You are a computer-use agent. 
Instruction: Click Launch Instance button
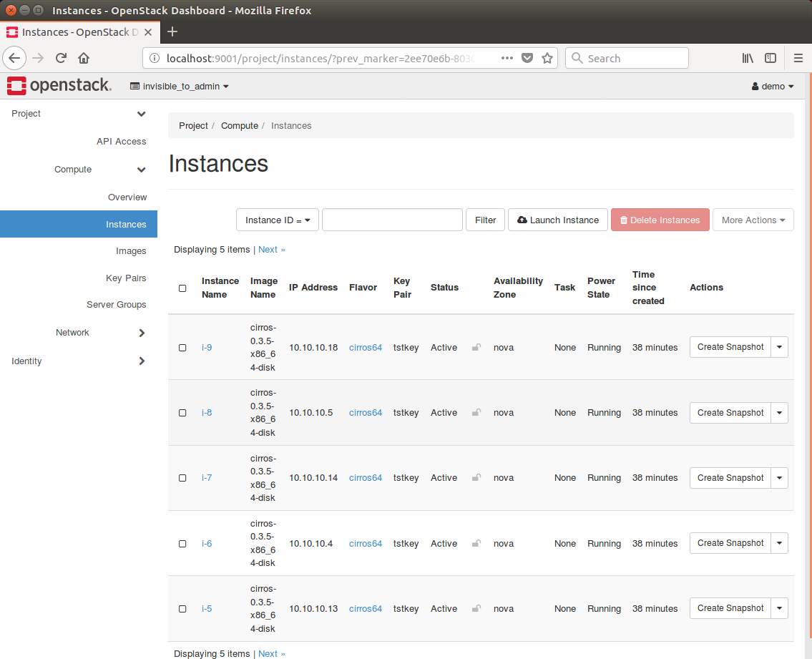click(558, 220)
